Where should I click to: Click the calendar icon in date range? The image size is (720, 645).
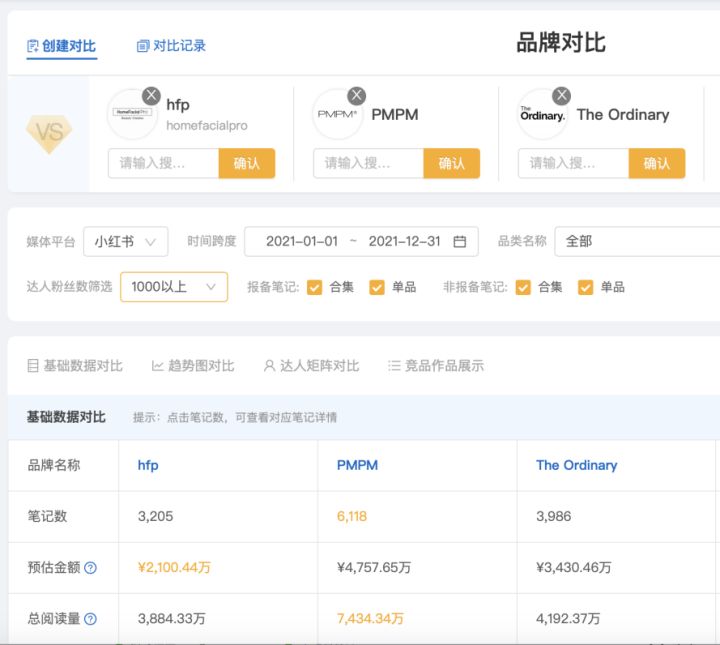point(460,241)
